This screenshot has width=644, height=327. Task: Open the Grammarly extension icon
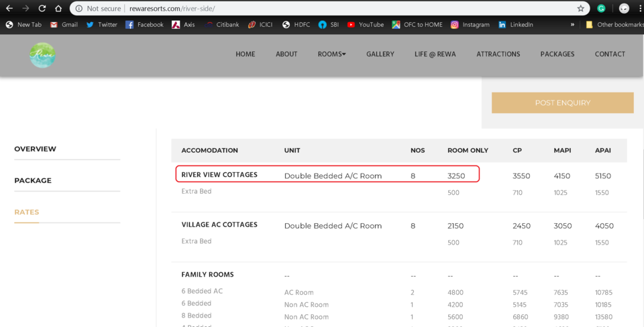point(601,8)
